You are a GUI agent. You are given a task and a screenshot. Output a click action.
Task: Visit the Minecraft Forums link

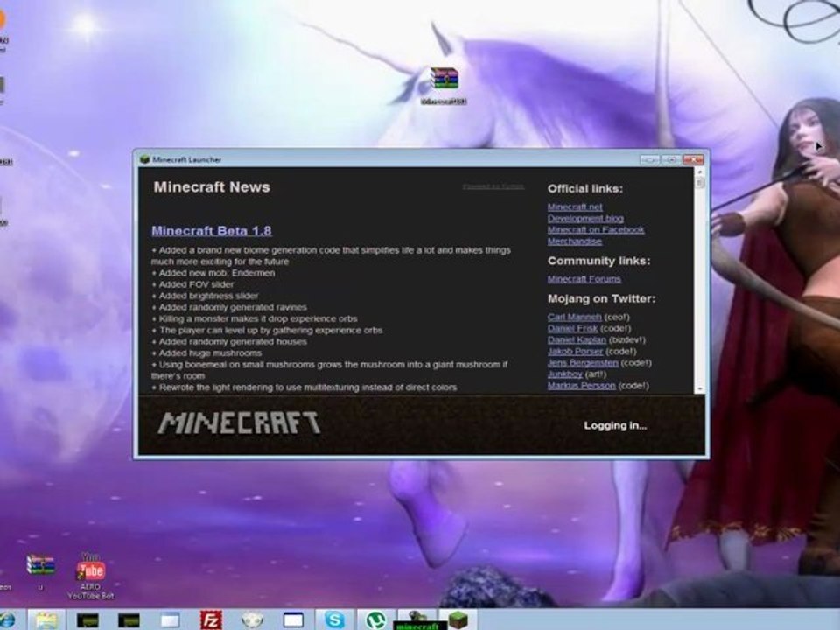(x=584, y=279)
